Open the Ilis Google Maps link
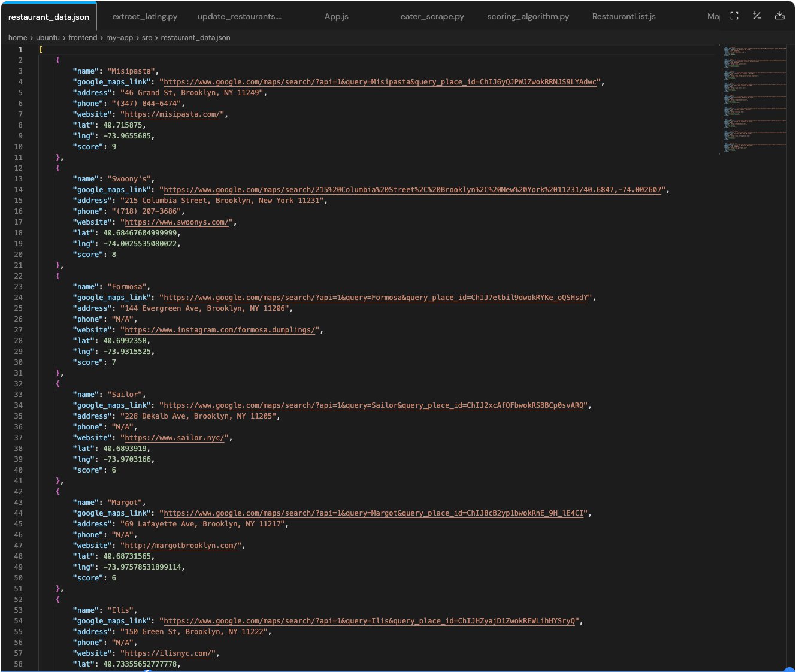The height and width of the screenshot is (672, 796). pyautogui.click(x=370, y=621)
